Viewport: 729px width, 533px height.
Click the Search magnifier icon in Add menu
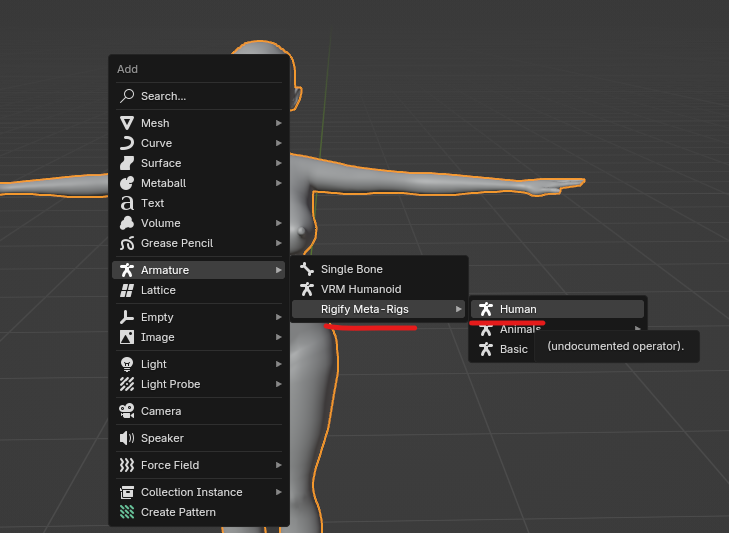127,96
